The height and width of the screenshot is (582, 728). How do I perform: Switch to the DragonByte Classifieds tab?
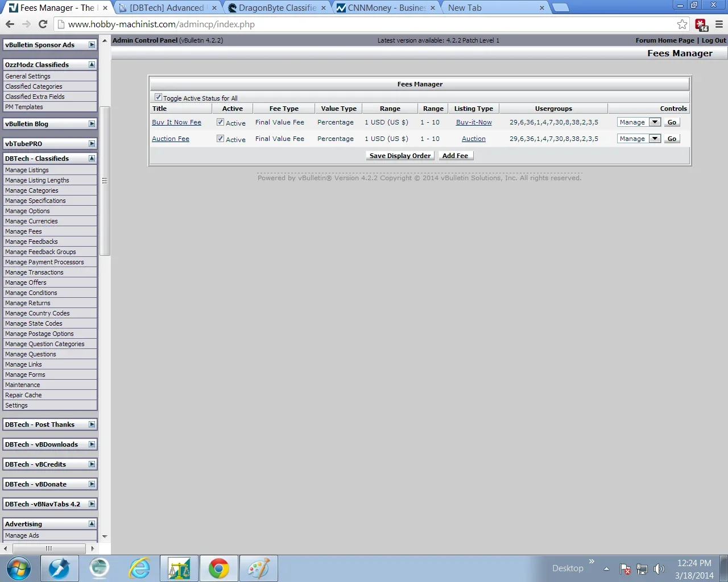(276, 8)
